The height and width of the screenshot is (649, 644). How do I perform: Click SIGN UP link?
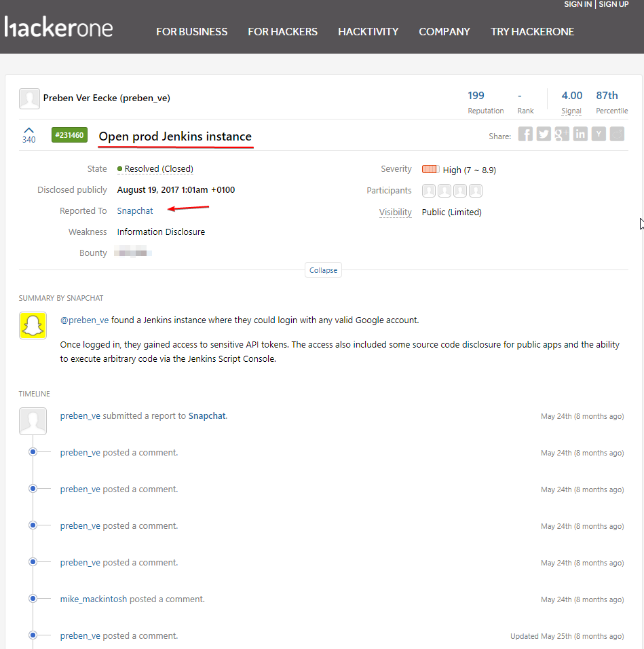(614, 4)
